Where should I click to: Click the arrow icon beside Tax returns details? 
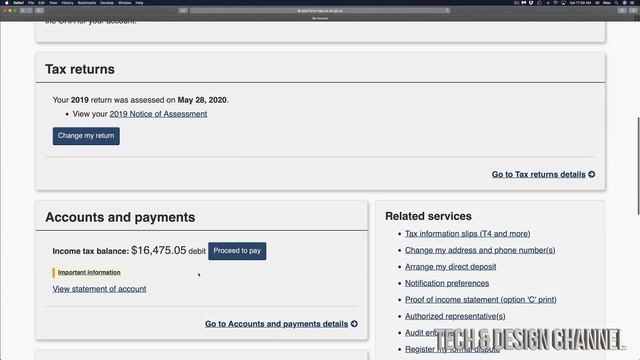(x=591, y=174)
